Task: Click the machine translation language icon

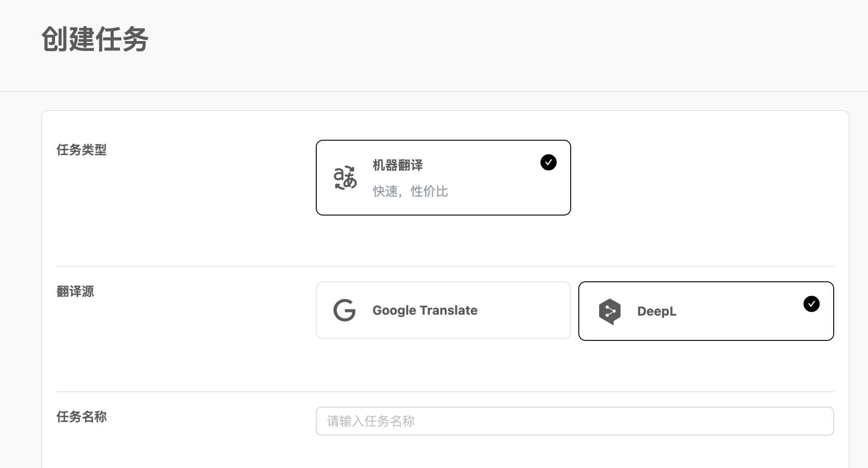Action: point(345,178)
